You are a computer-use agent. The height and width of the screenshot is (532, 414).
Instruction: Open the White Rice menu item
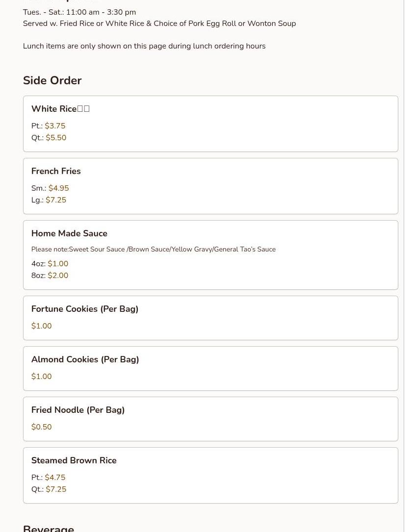coord(210,124)
